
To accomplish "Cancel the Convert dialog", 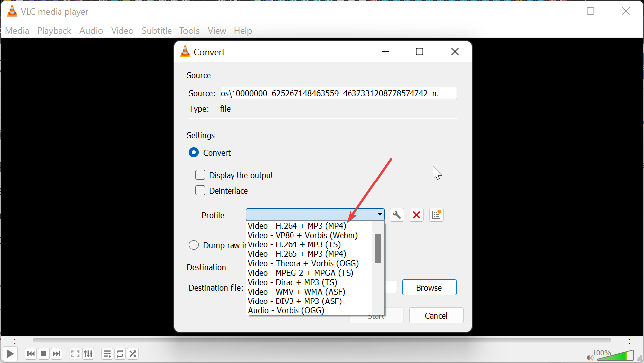I will pyautogui.click(x=436, y=315).
